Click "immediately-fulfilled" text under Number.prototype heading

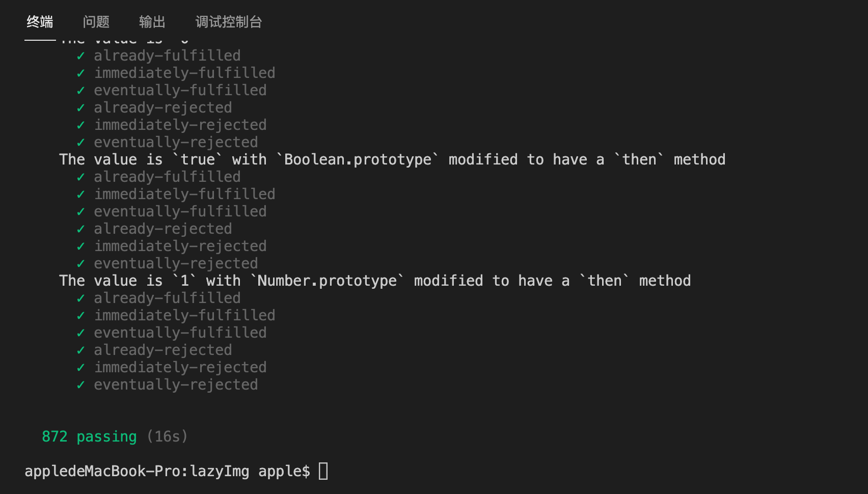pyautogui.click(x=184, y=315)
